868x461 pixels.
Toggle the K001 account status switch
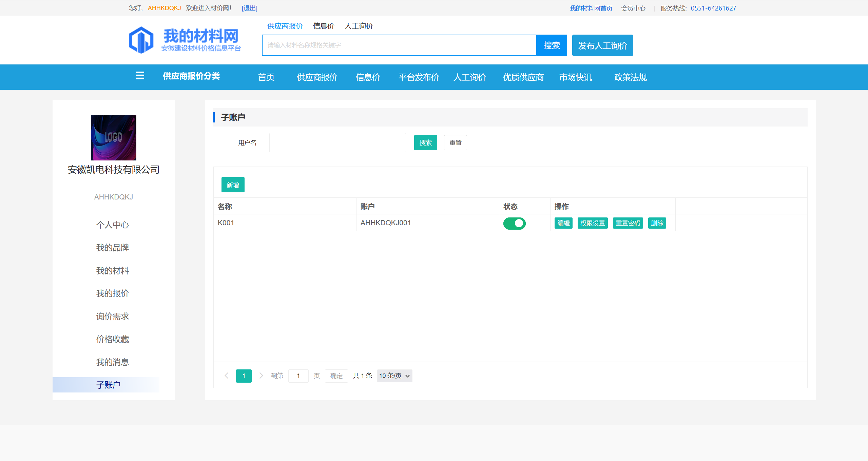514,223
